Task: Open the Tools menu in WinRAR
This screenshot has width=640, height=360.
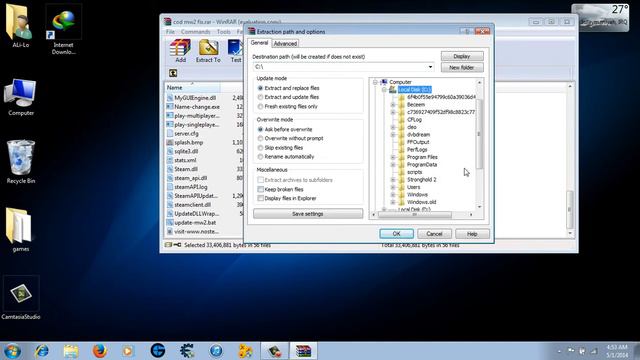Action: tap(224, 32)
